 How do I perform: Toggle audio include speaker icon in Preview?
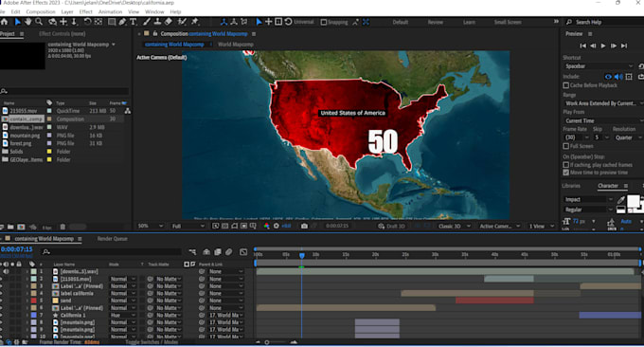pos(618,77)
